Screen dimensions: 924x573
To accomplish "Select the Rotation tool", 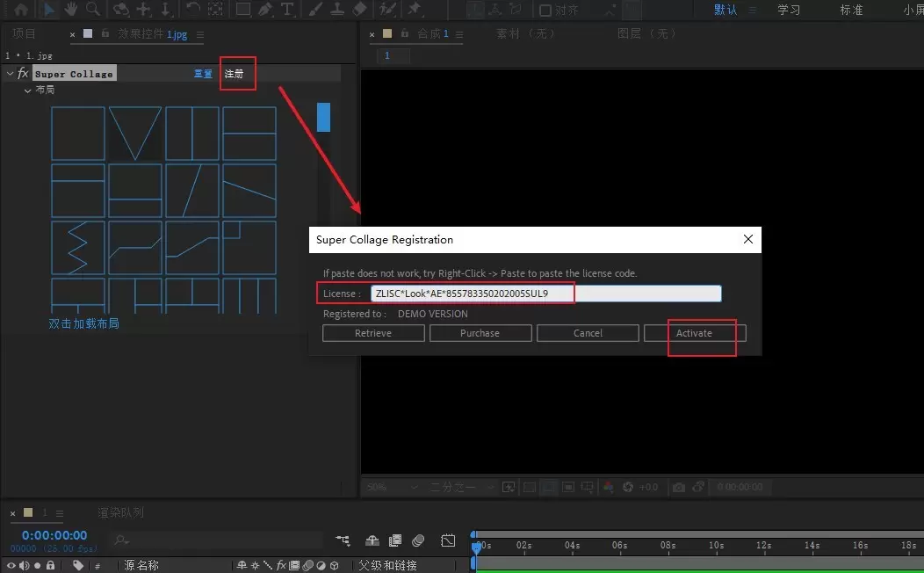I will coord(192,10).
